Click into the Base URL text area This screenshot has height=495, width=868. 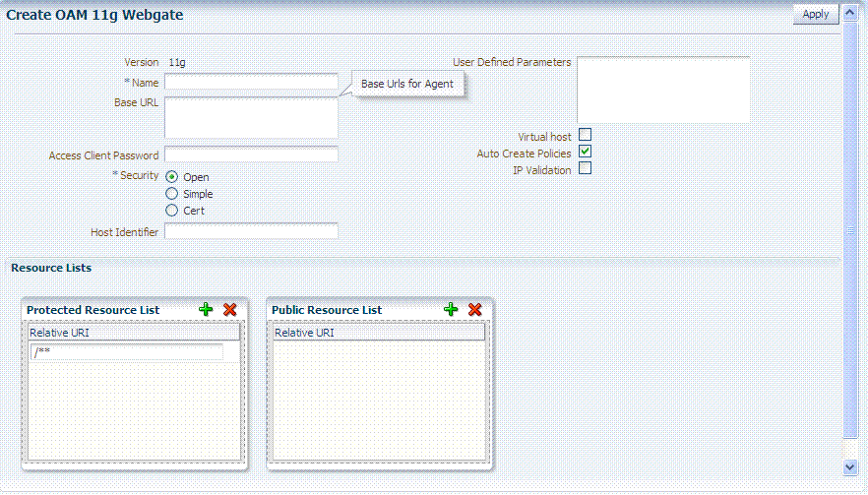click(x=251, y=118)
